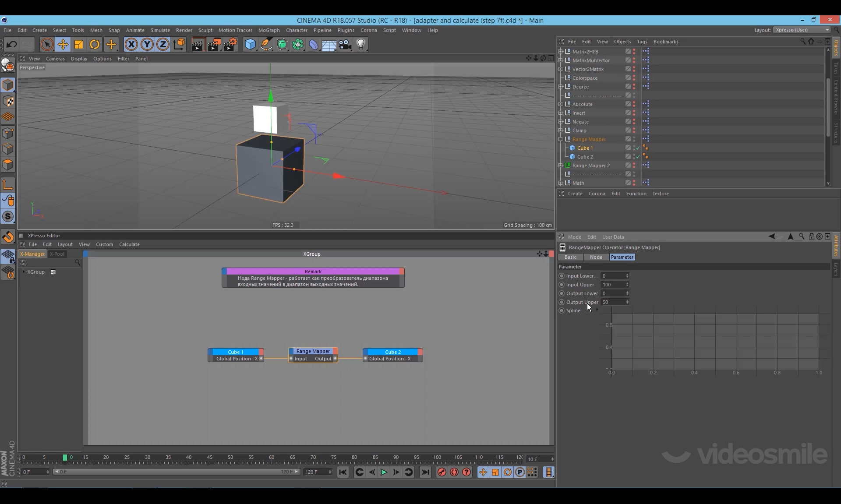Add a Light object

[x=361, y=44]
